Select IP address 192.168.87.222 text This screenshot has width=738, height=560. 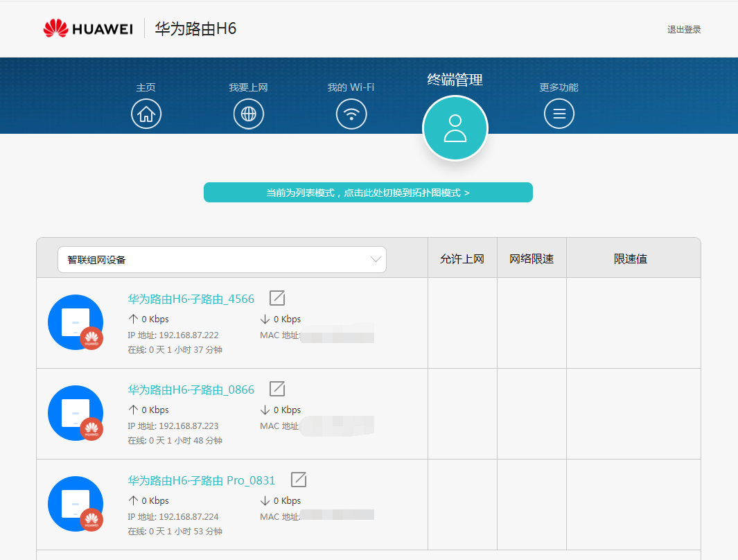pyautogui.click(x=188, y=335)
